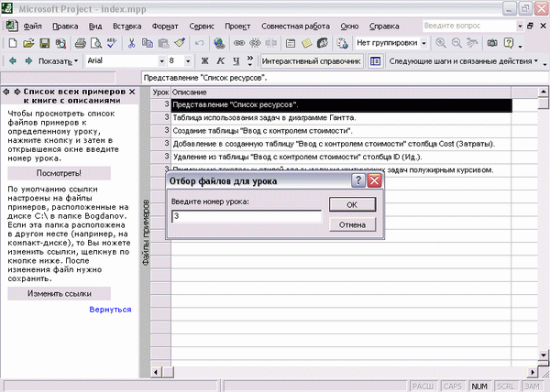Expand the font size 8 dropdown
Screen dimensions: 550x392
pos(188,61)
